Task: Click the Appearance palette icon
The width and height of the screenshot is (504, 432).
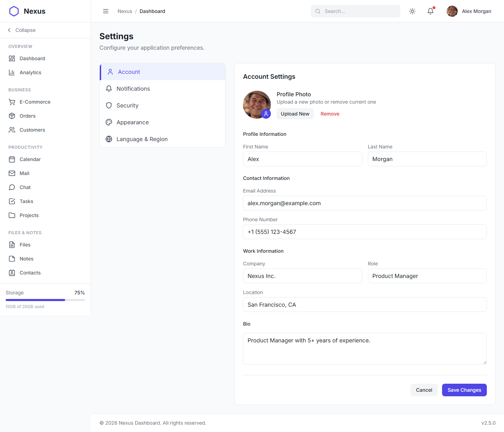Action: point(109,122)
